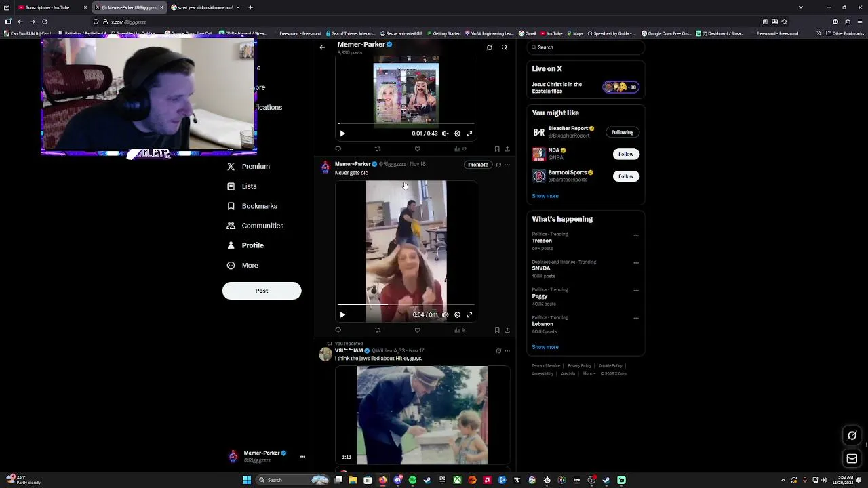The image size is (868, 488).
Task: Click Following button for Bleacher Report
Action: coord(622,132)
